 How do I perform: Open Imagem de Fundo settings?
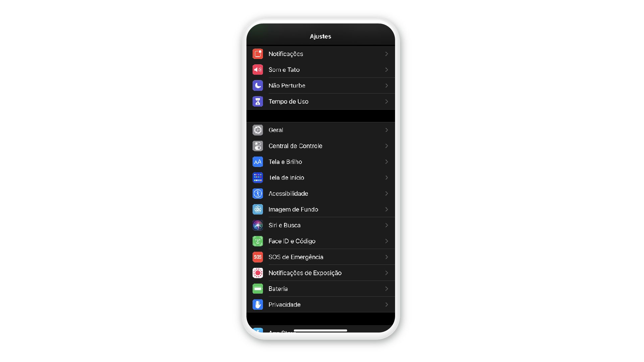tap(322, 209)
